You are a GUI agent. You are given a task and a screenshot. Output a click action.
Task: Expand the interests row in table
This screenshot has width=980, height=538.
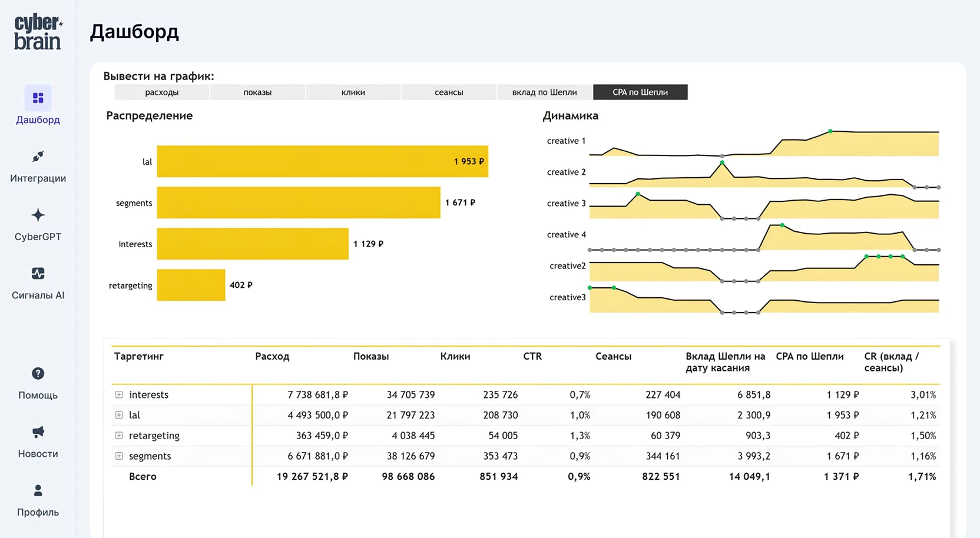pos(119,395)
